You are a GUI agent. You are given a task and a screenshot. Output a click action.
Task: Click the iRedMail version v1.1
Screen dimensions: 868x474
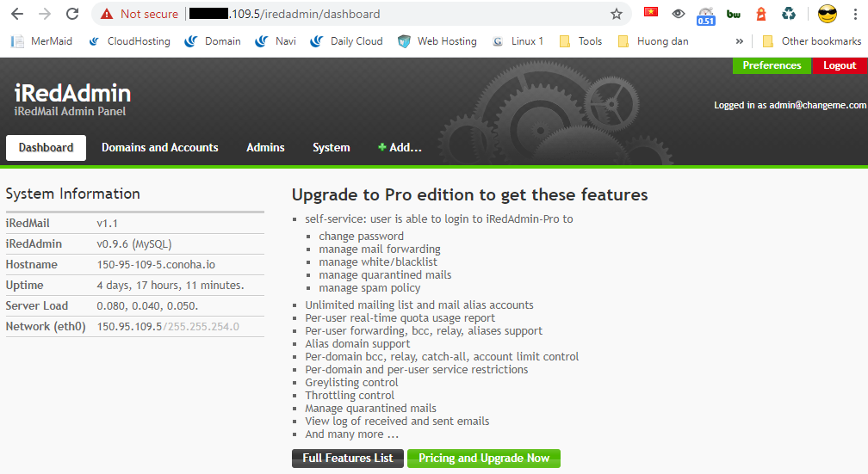pos(108,224)
